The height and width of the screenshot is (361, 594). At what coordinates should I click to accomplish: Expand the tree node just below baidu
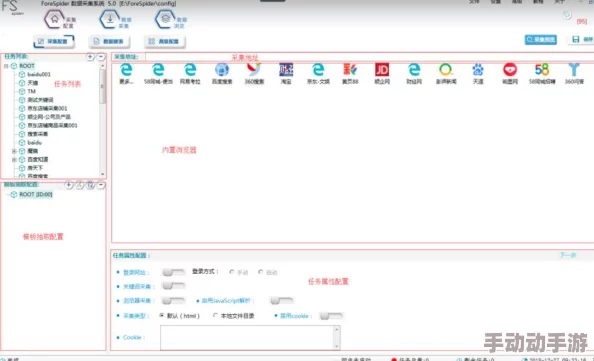14,151
